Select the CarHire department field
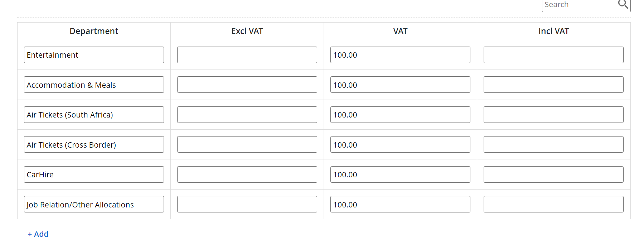Screen dimensions: 644x249 coord(94,174)
